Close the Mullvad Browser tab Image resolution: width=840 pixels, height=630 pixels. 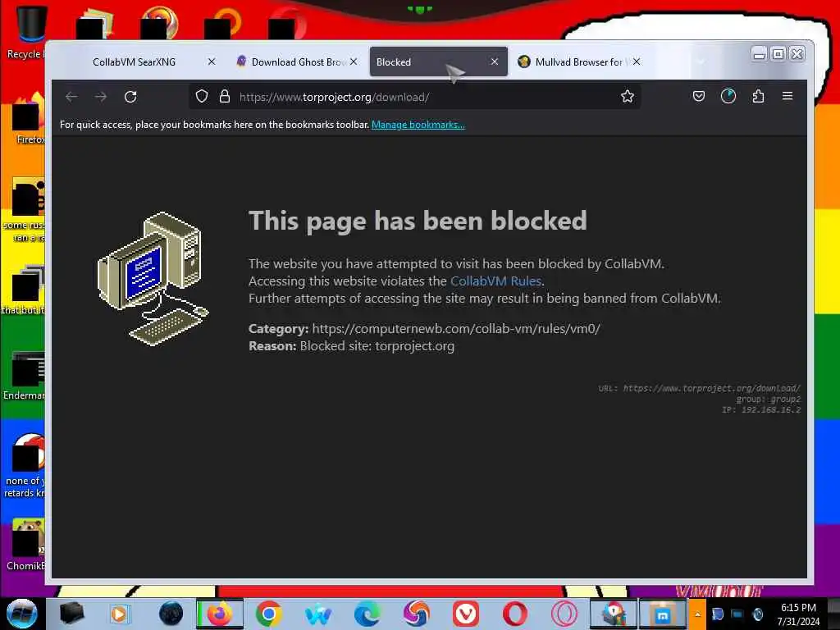click(637, 62)
